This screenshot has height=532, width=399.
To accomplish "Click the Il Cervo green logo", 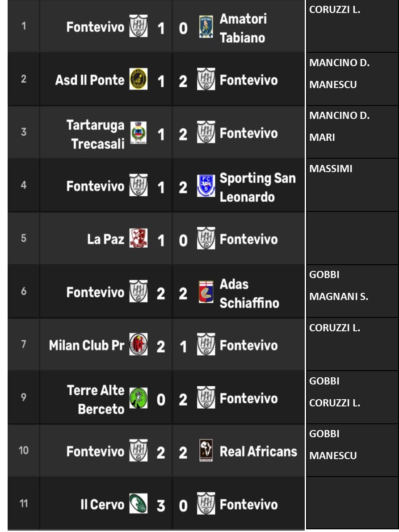I will [139, 503].
